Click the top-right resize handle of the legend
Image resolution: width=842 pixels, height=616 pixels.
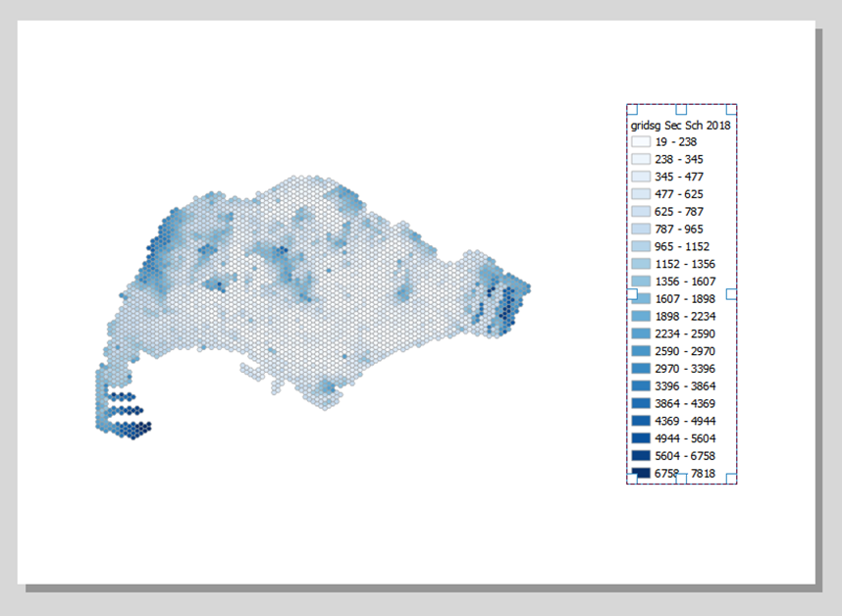731,109
